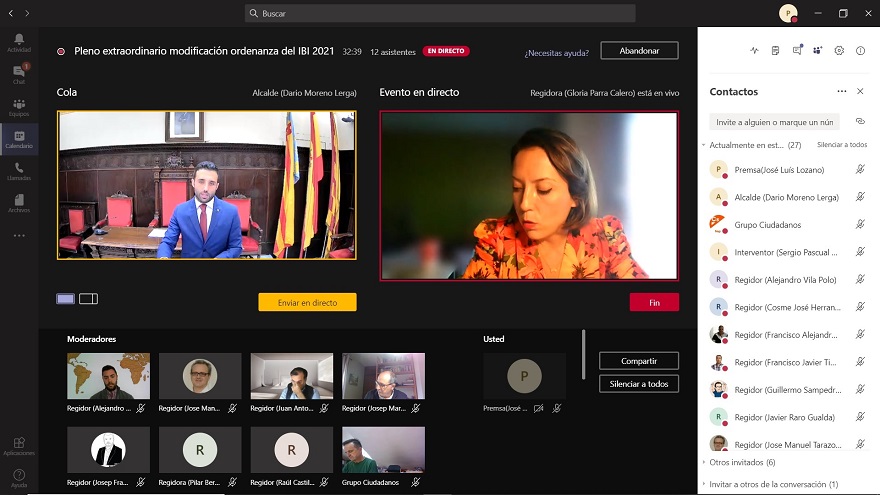Switch to Calendario tab
The width and height of the screenshot is (880, 495).
pos(19,139)
